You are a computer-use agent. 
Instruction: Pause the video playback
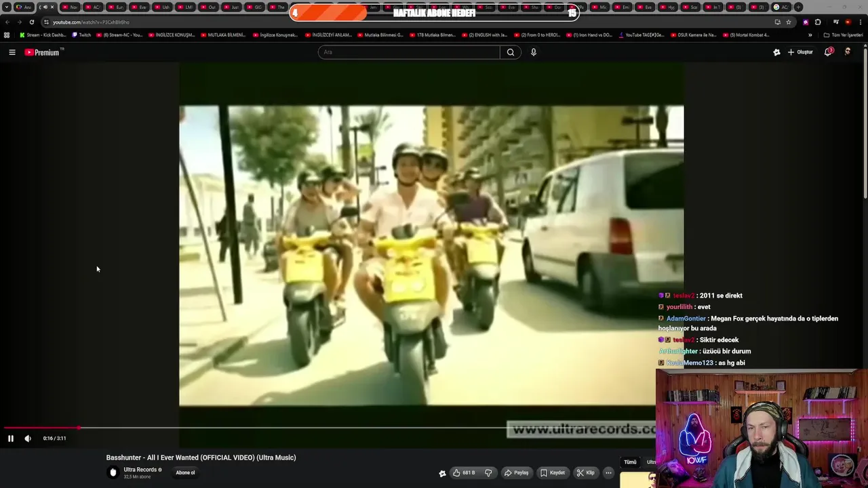(x=11, y=439)
